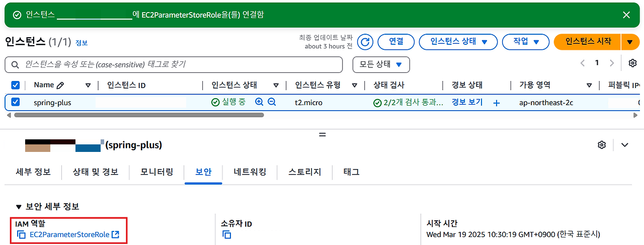Refresh the instances list
The image size is (644, 245).
365,42
